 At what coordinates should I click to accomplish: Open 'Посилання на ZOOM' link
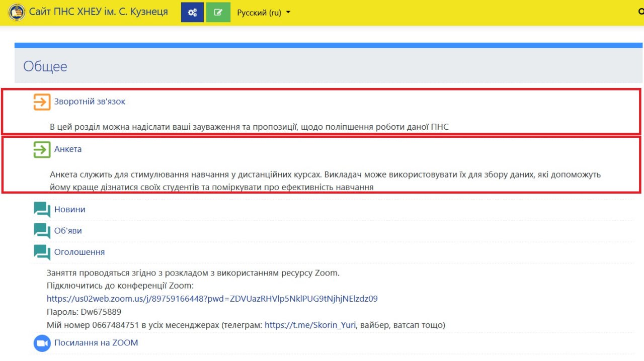click(x=96, y=343)
